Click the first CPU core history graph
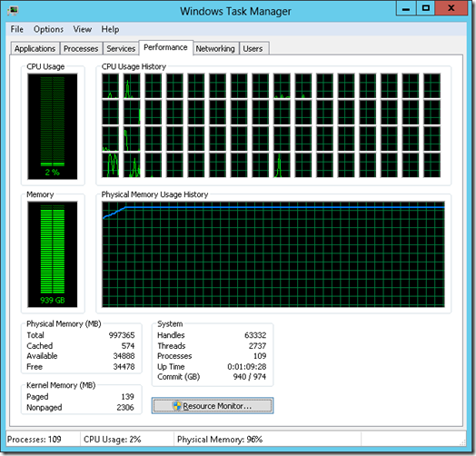Screen dimensions: 476x456 (x=110, y=85)
